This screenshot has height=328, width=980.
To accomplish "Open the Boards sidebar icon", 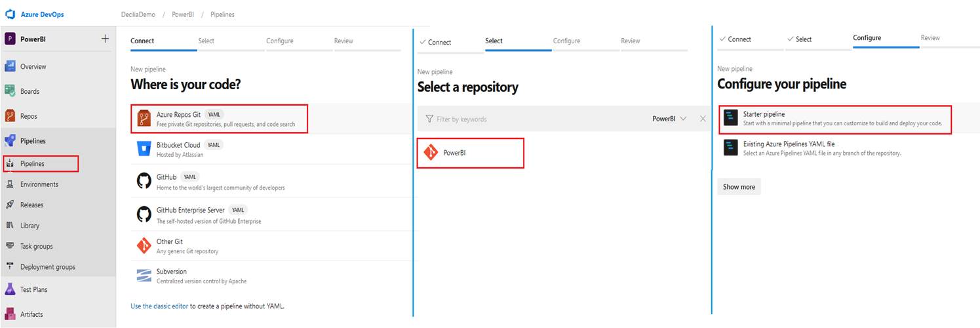I will tap(10, 91).
